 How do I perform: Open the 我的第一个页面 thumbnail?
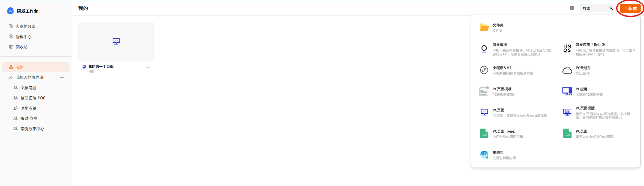click(x=116, y=41)
